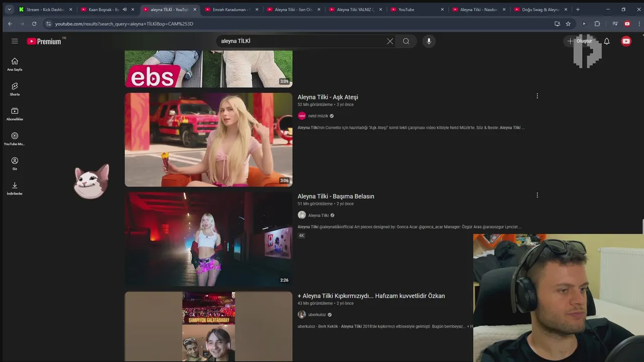Switch to Stream - Kick Dashboard tab

click(45, 10)
